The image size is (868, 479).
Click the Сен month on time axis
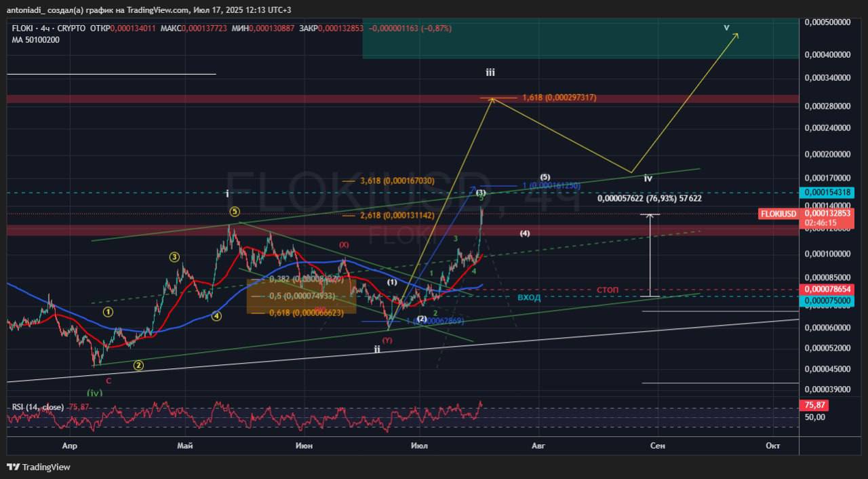click(x=657, y=446)
